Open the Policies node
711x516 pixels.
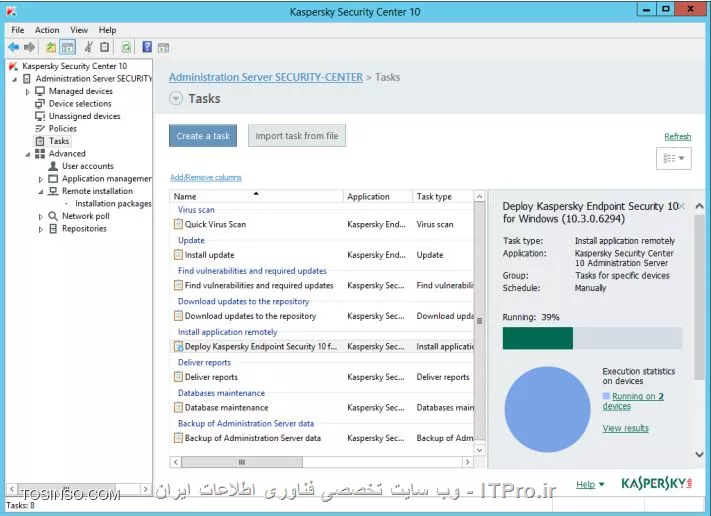point(63,128)
